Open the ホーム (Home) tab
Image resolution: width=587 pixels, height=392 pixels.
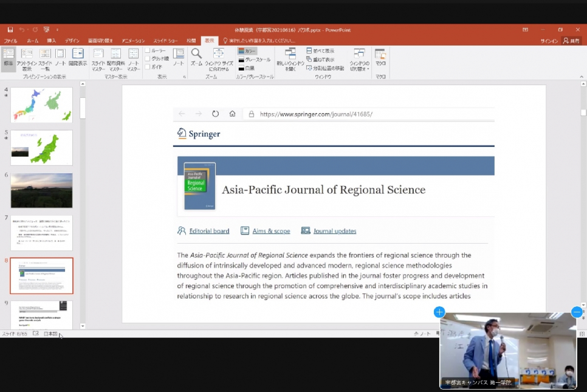pos(33,41)
